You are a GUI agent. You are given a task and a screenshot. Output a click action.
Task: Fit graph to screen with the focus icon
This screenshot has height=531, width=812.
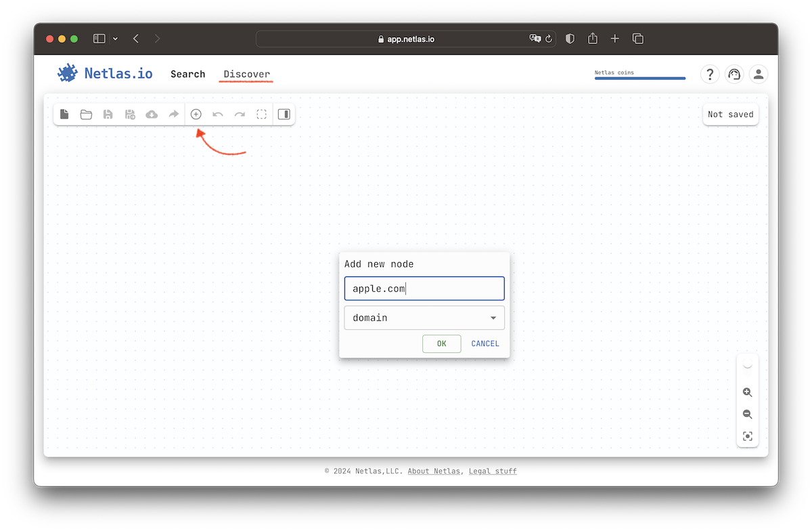click(748, 436)
